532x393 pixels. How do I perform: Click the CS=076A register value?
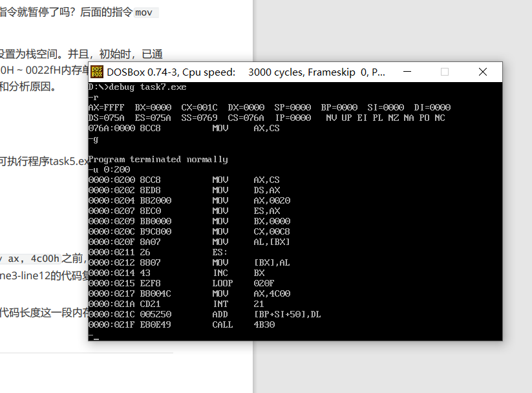(246, 118)
